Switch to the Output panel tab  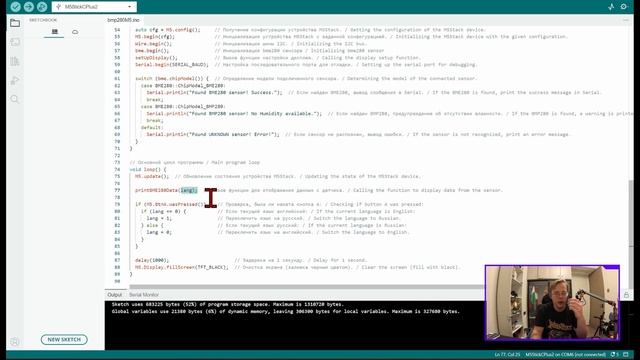tap(114, 295)
